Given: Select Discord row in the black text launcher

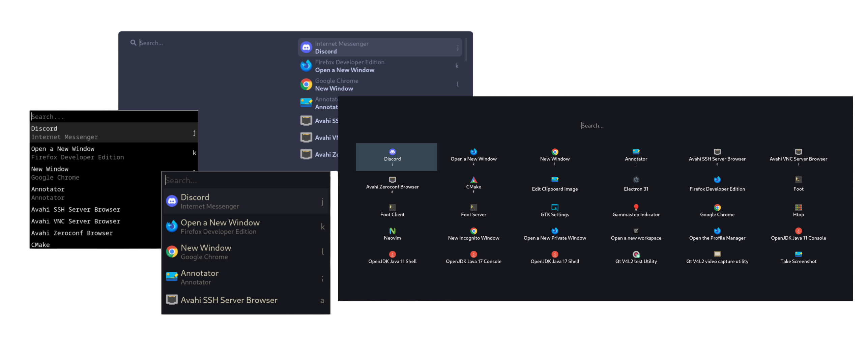Looking at the screenshot, I should 114,132.
